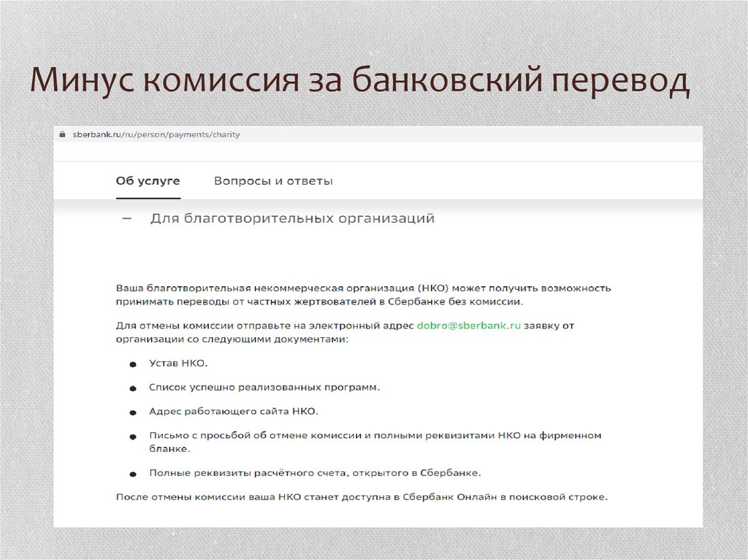Click slide title Минус комиссия за банковский перевод

tap(359, 80)
